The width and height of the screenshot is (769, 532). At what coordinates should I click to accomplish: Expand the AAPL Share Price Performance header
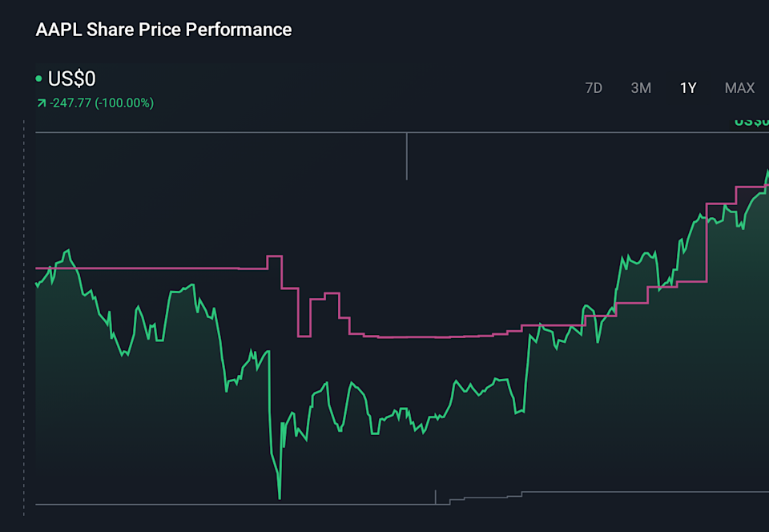(x=163, y=30)
